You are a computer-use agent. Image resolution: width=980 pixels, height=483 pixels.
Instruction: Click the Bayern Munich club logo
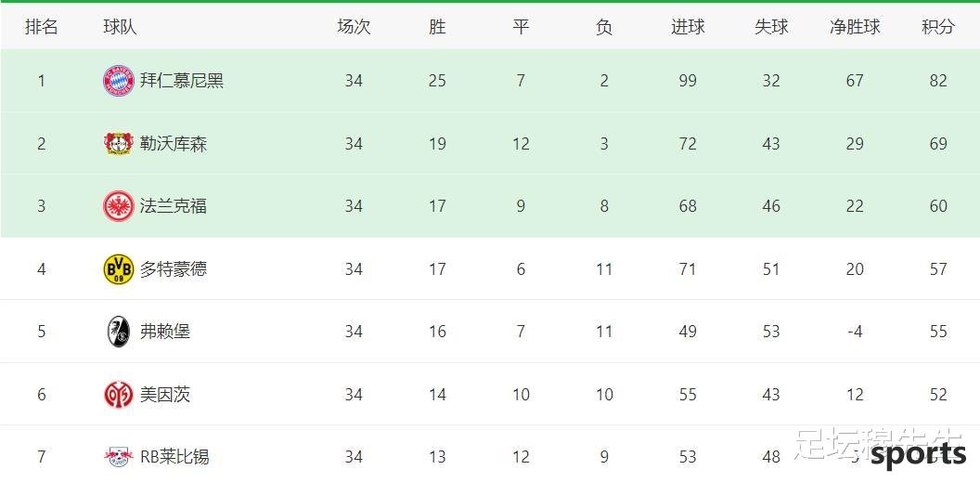(x=119, y=81)
